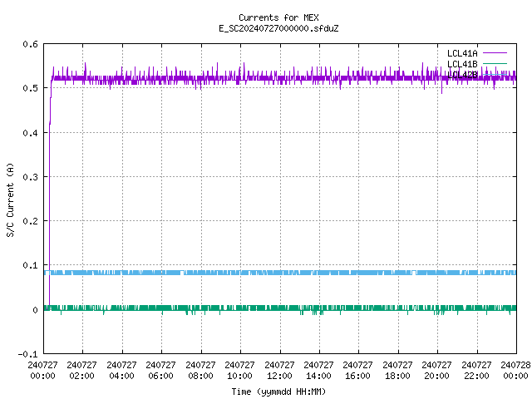This screenshot has height=399, width=532.
Task: Click the LCL41A legend label
Action: [462, 53]
